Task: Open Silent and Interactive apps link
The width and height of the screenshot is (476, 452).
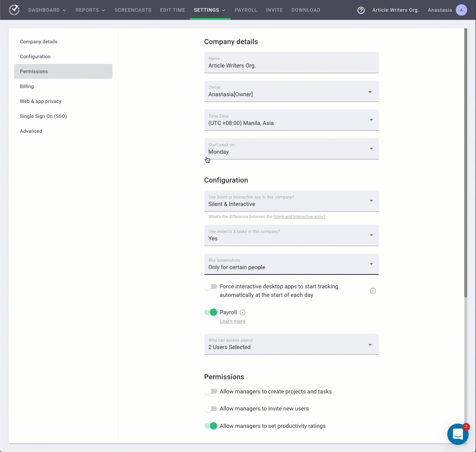Action: click(x=299, y=217)
